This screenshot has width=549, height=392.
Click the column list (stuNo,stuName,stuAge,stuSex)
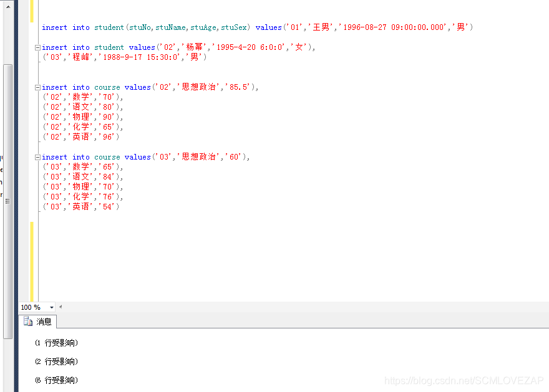[x=188, y=27]
